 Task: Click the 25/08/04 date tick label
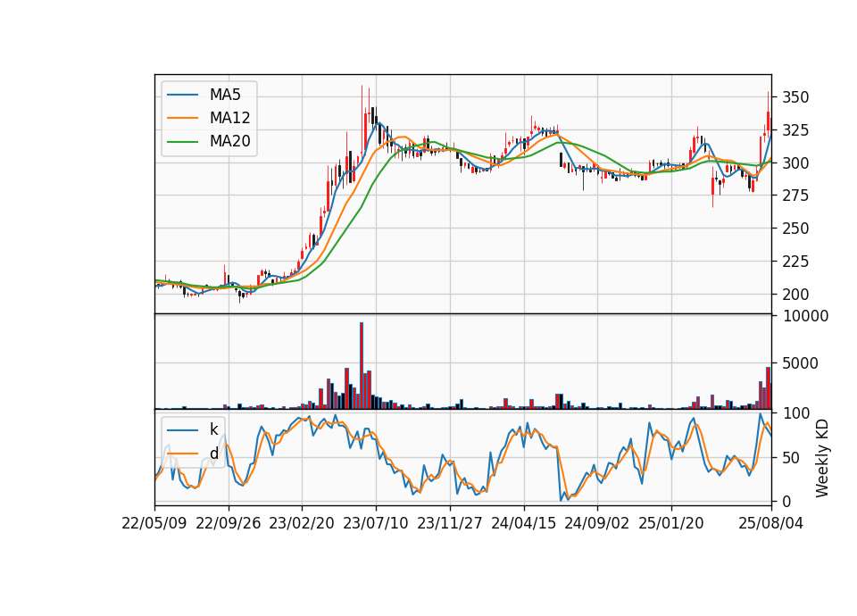click(771, 523)
